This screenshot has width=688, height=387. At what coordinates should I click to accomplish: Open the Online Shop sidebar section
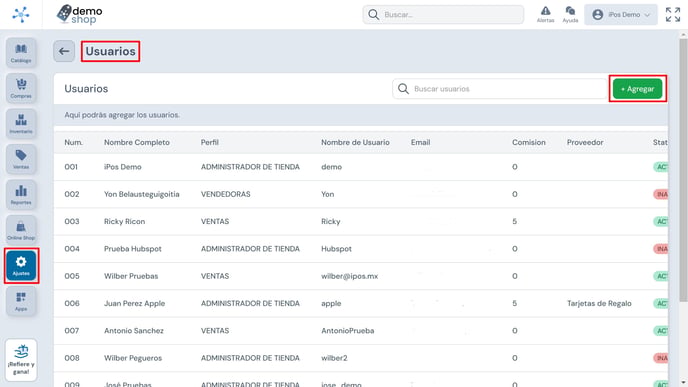pos(21,230)
